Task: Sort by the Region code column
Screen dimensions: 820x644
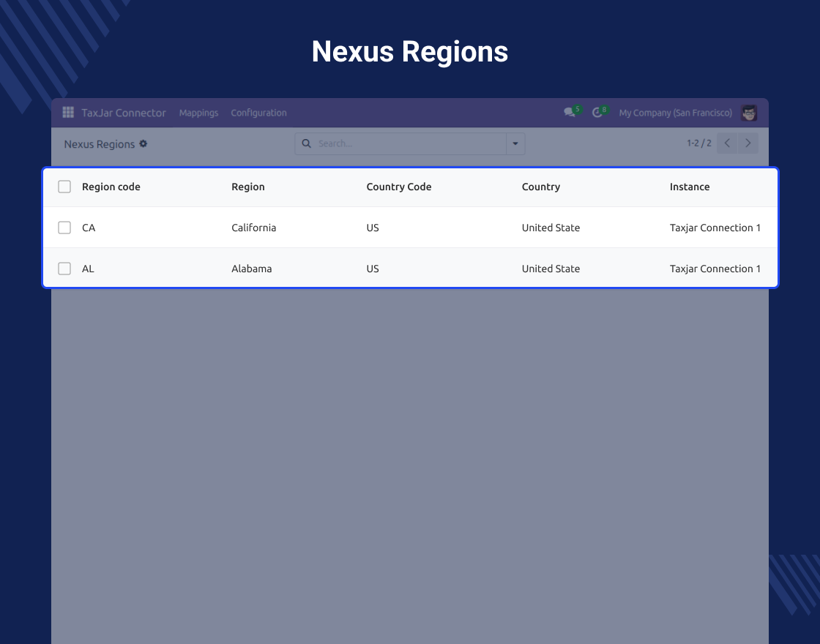Action: [111, 187]
